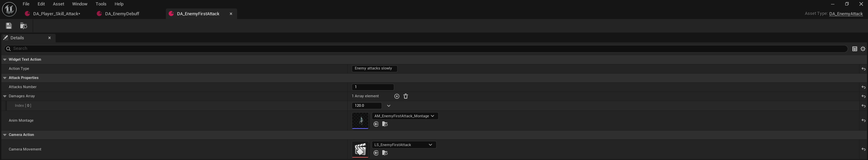Toggle property matrix grid view icon
This screenshot has width=868, height=160.
coord(855,49)
